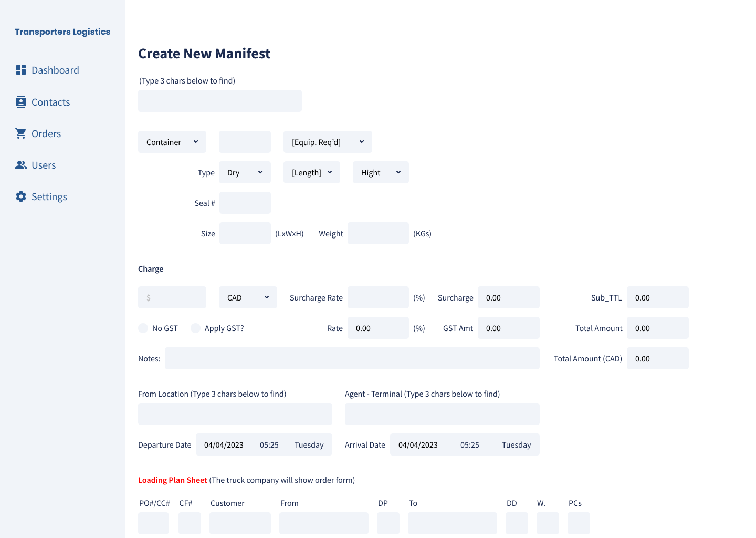756x538 pixels.
Task: Click the manifest search field under Create New Manifest
Action: pos(219,100)
